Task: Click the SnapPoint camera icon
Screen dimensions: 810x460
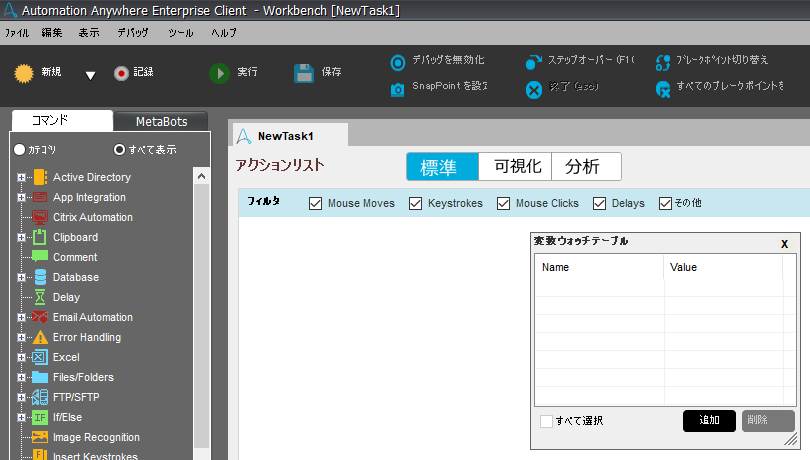Action: 397,89
